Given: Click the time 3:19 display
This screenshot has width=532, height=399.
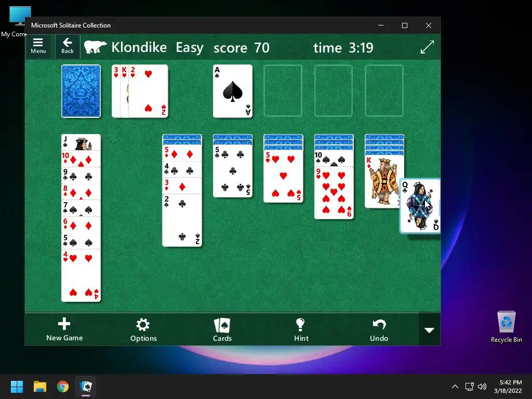Looking at the screenshot, I should (343, 48).
